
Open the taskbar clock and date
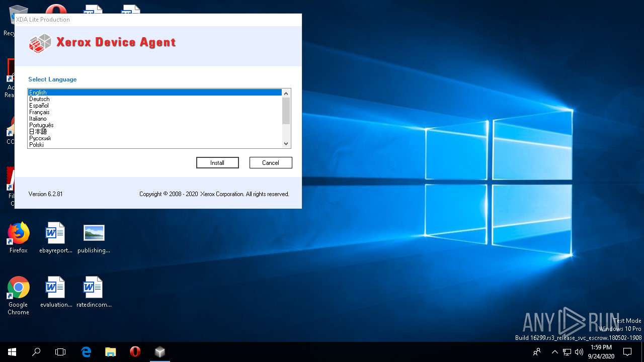pos(601,352)
